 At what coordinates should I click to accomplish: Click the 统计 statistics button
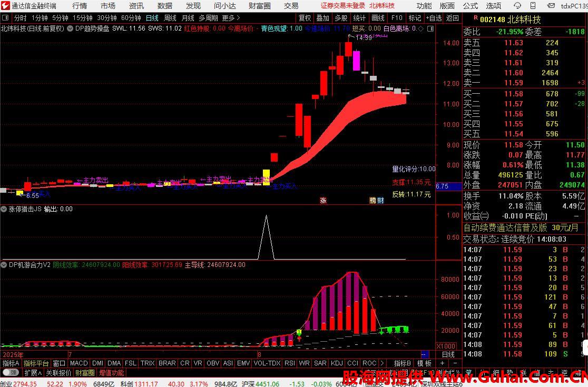(x=359, y=18)
